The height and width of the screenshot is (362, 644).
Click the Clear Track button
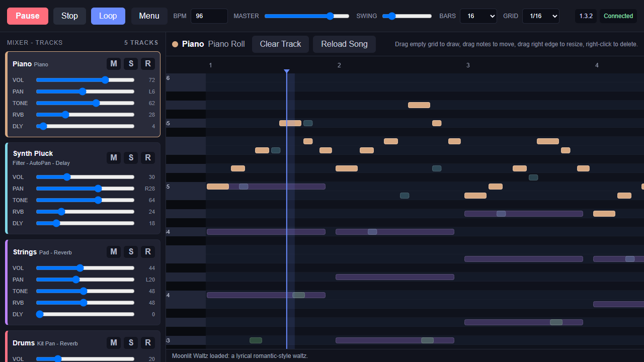coord(280,44)
